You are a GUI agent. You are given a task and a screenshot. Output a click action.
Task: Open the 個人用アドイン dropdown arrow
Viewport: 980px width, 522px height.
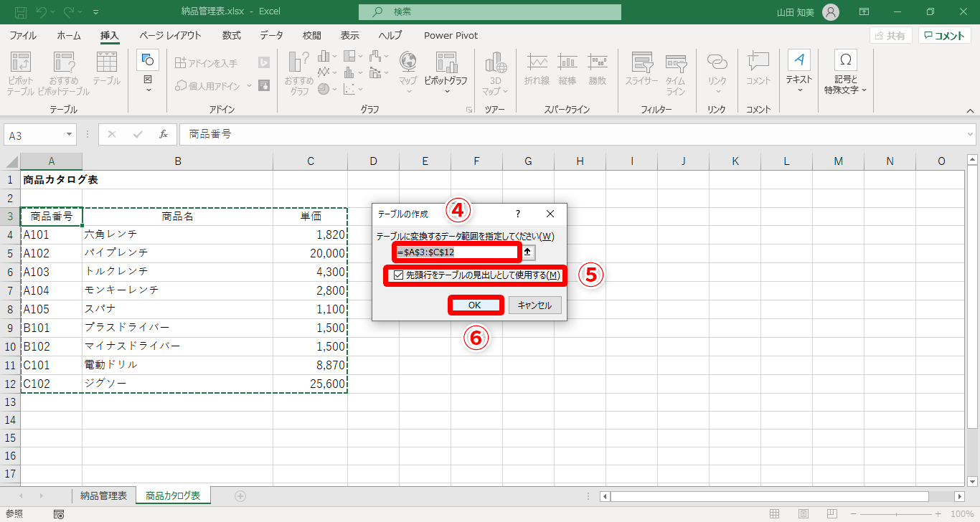[x=250, y=85]
